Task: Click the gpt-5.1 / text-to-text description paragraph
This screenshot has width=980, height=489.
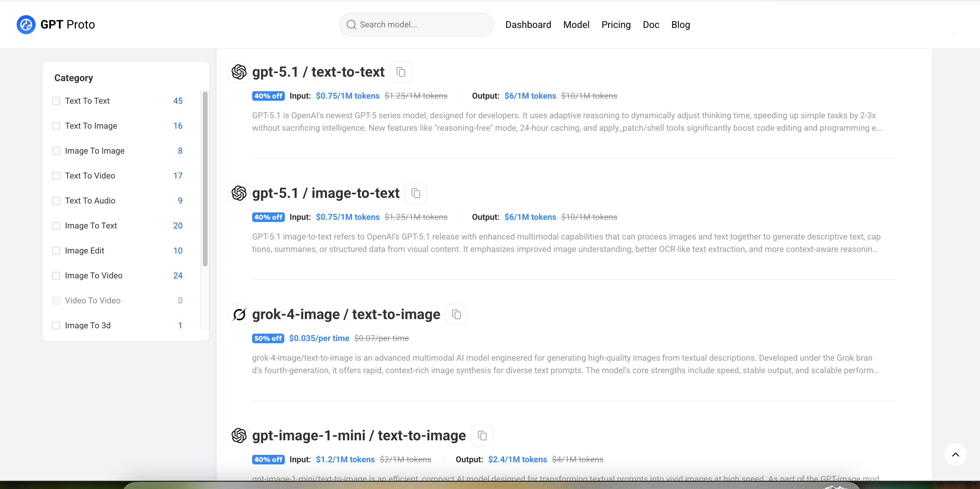Action: click(566, 122)
